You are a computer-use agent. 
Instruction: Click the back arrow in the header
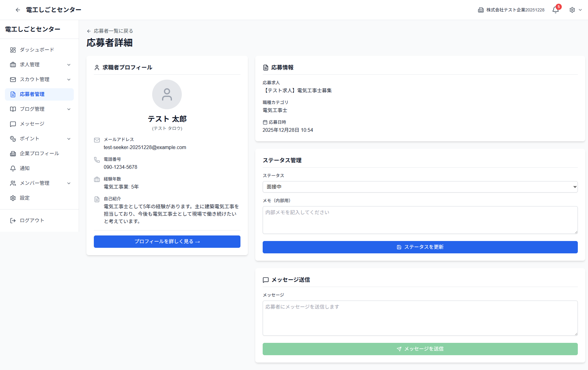tap(18, 10)
